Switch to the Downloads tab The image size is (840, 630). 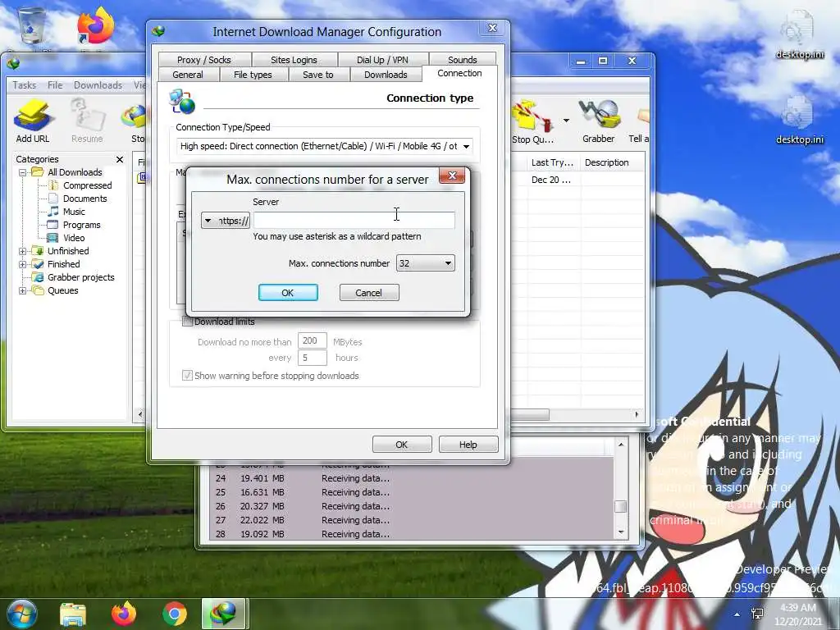386,75
